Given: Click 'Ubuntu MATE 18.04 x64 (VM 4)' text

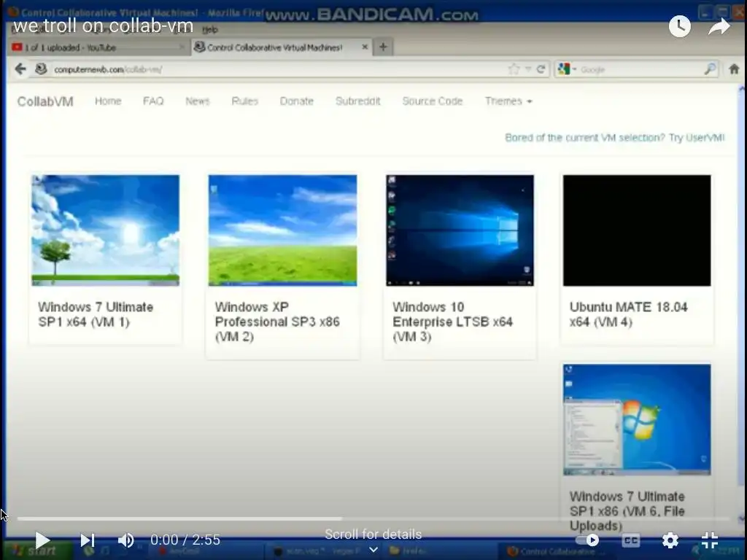Looking at the screenshot, I should point(628,314).
